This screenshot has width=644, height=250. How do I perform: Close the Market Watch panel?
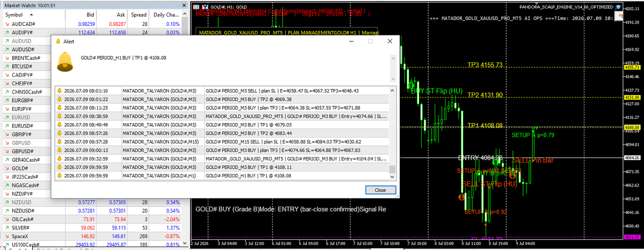point(184,5)
